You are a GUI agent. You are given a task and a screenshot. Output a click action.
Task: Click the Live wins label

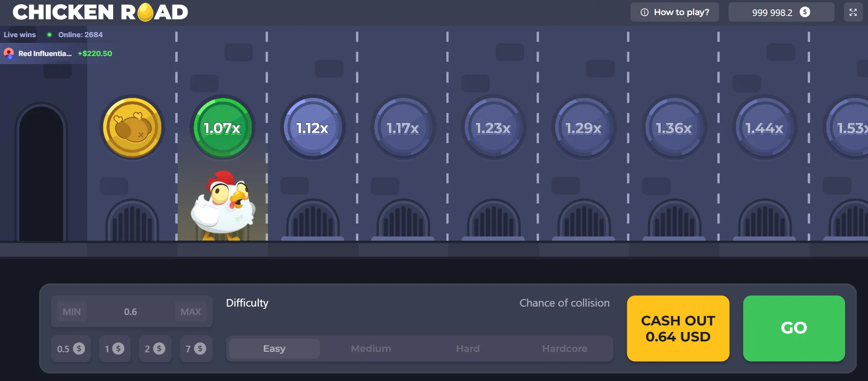pos(20,34)
